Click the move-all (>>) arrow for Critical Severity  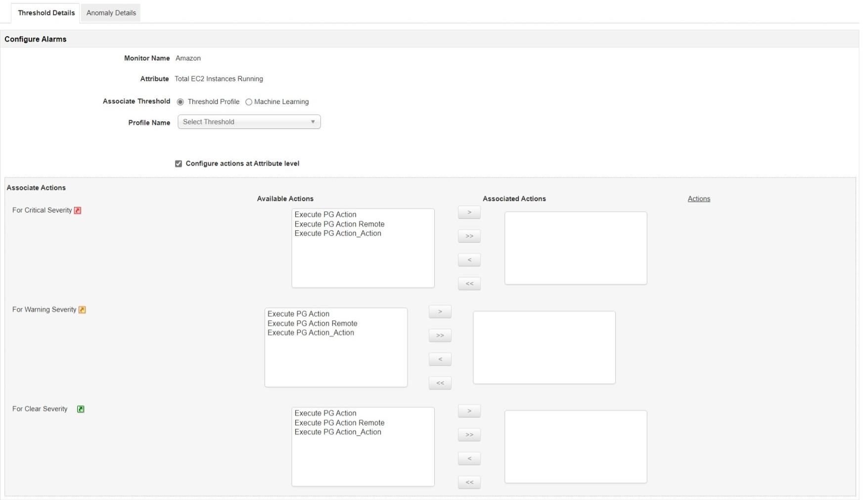point(469,236)
